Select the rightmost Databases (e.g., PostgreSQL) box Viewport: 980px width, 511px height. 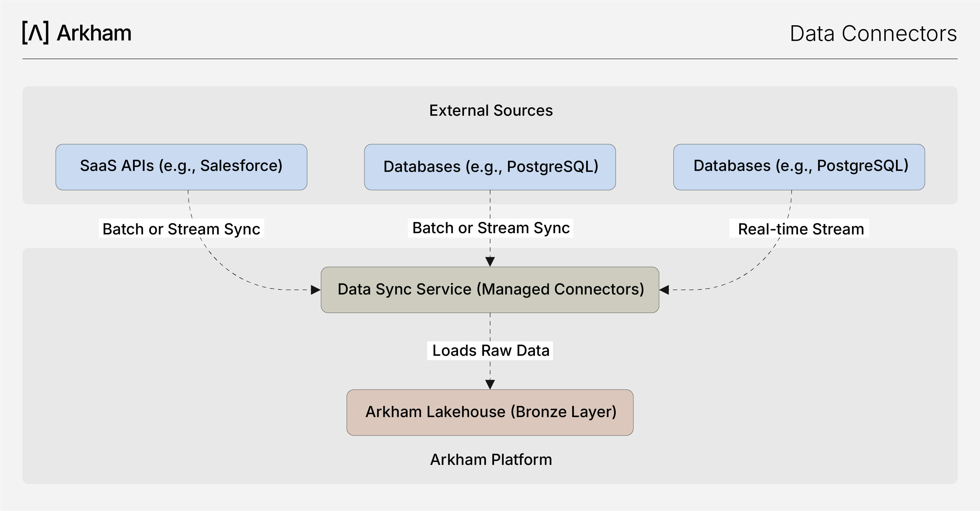799,167
